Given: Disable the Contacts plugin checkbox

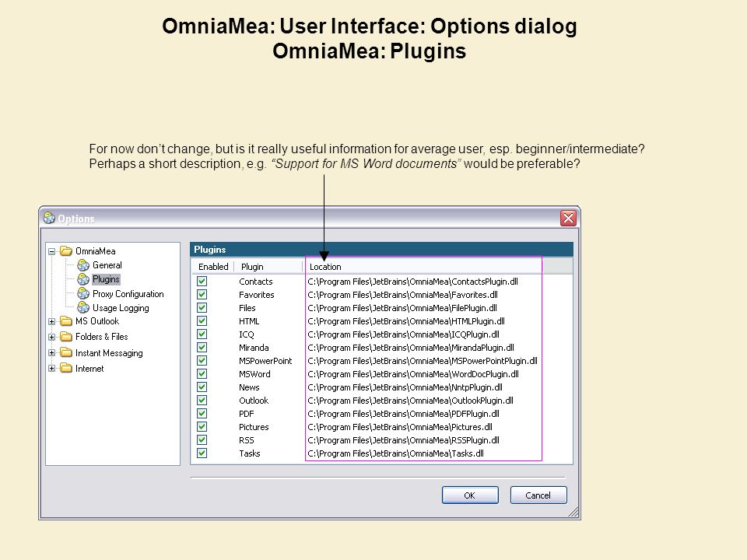Looking at the screenshot, I should click(202, 282).
